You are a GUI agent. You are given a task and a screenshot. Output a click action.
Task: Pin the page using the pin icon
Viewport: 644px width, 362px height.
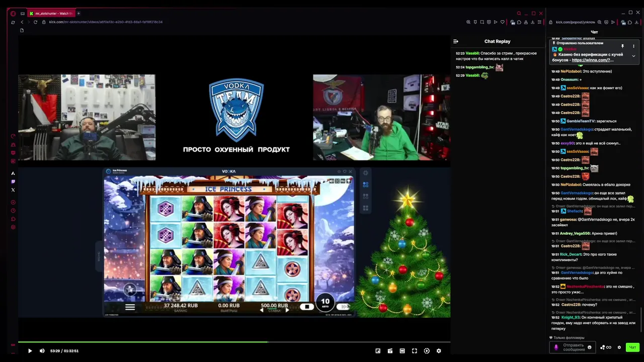coord(475,22)
